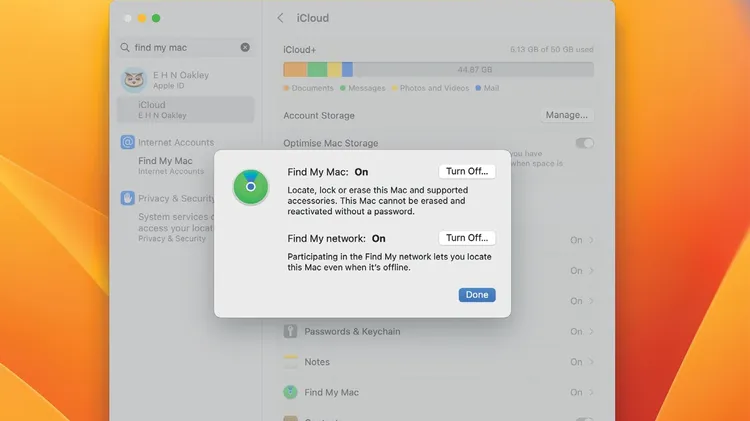Viewport: 750px width, 421px height.
Task: Expand the Notes row chevron
Action: (592, 362)
